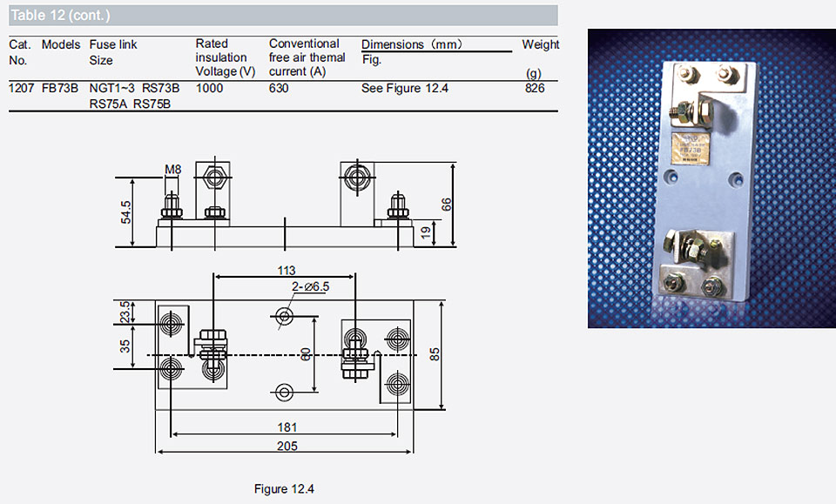Select the "181" length dimension
The width and height of the screenshot is (836, 504).
(287, 427)
